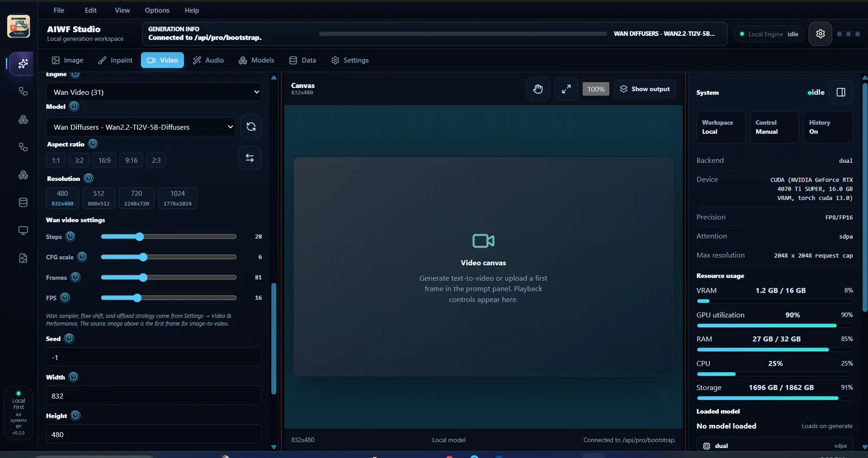Click the Local First status badge
Image resolution: width=868 pixels, height=458 pixels.
click(18, 413)
